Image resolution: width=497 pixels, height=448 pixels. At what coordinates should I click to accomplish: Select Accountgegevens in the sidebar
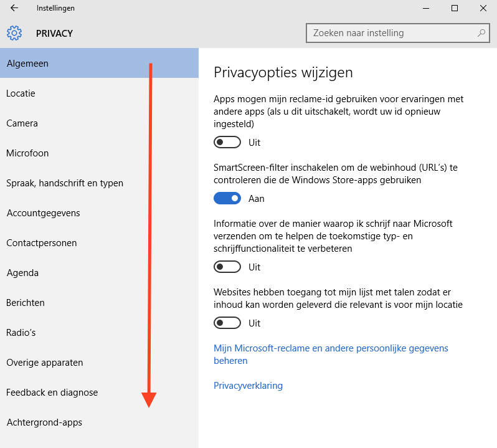[x=44, y=213]
